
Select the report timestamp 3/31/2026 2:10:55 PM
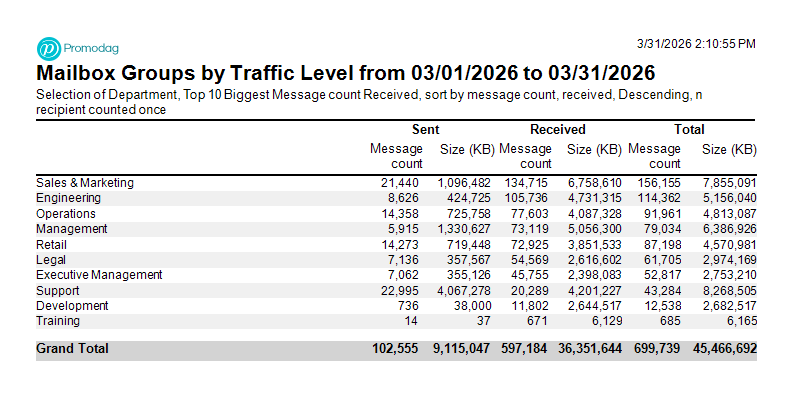click(696, 44)
